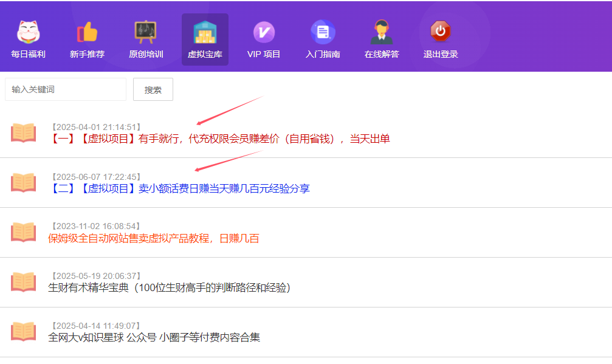Click book icon beside 生财有术精华宝典 article
The width and height of the screenshot is (612, 364).
point(24,282)
